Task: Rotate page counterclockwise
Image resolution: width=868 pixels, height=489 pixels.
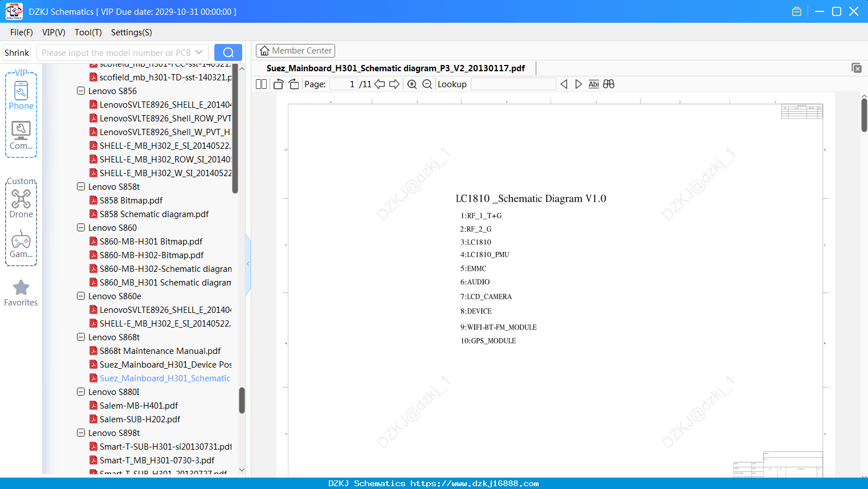Action: (278, 84)
